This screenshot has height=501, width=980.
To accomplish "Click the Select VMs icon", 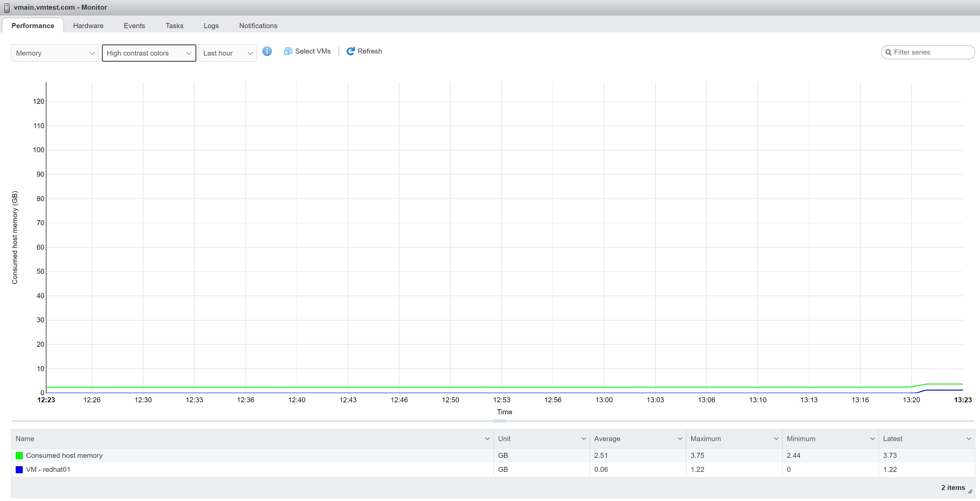I will pos(288,52).
